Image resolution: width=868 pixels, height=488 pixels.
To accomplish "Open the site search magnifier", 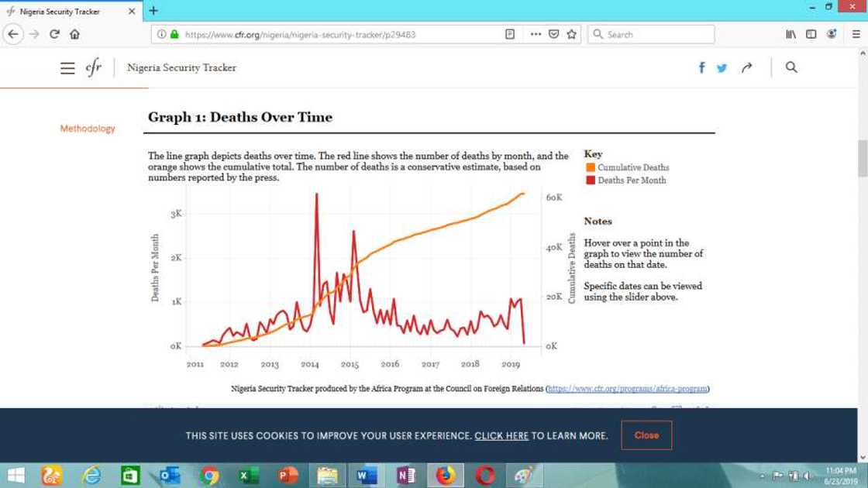I will tap(791, 67).
